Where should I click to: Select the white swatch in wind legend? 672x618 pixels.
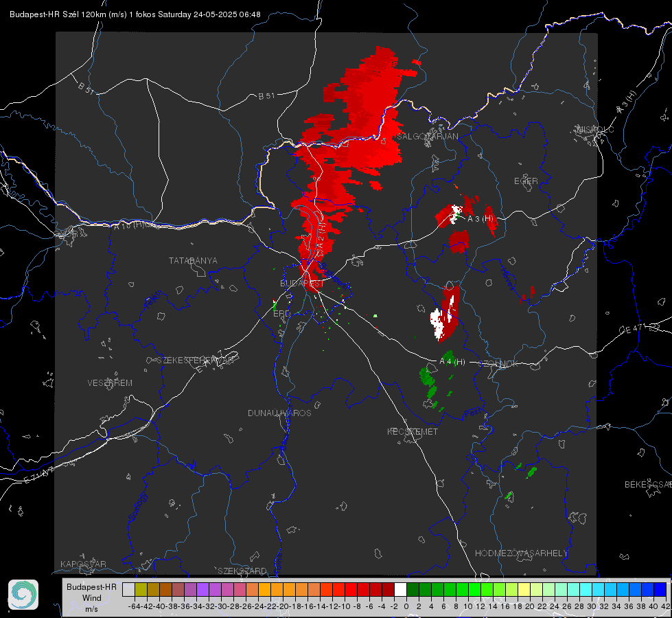[x=400, y=590]
